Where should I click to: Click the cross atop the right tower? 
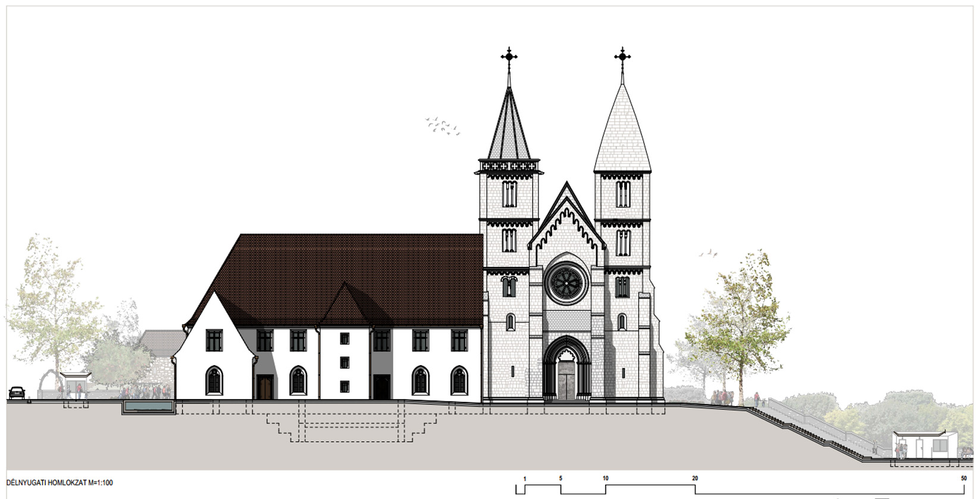[x=622, y=58]
